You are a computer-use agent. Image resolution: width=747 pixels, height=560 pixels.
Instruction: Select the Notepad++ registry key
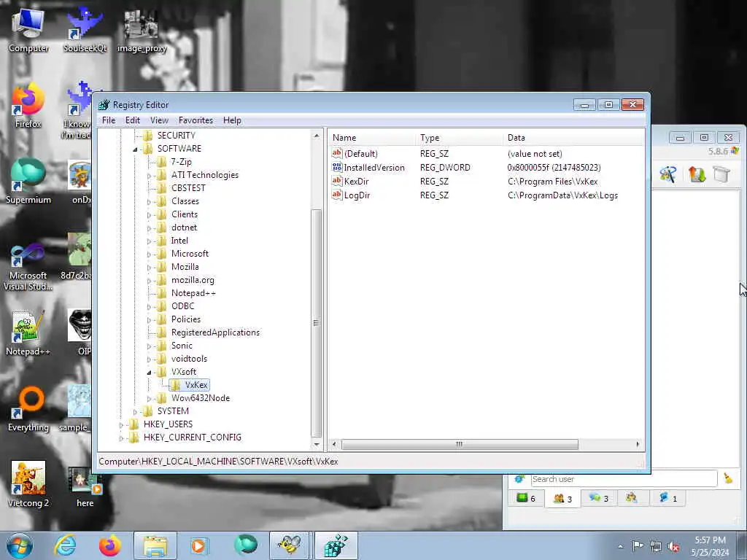click(x=193, y=293)
